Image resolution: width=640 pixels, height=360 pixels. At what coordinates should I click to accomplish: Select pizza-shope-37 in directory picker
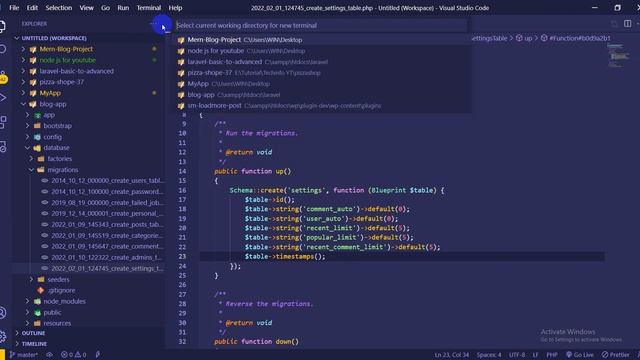click(321, 73)
